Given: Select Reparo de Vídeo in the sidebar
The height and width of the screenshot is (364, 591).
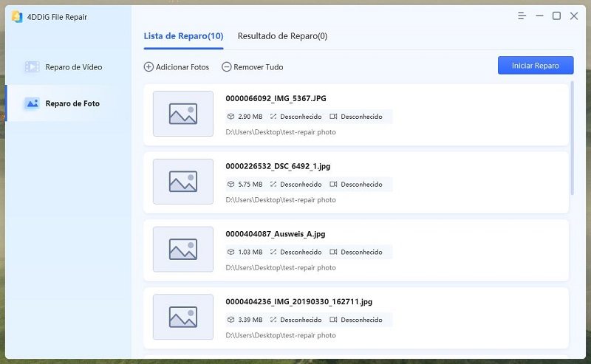Looking at the screenshot, I should (x=69, y=66).
